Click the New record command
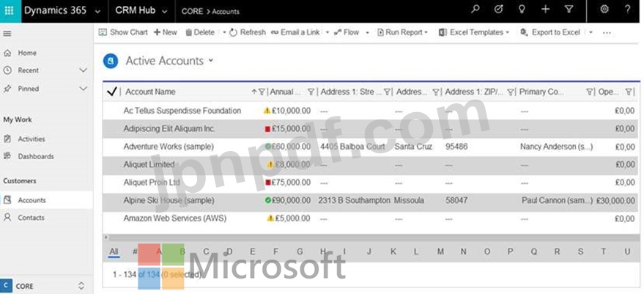The height and width of the screenshot is (294, 644). point(165,32)
